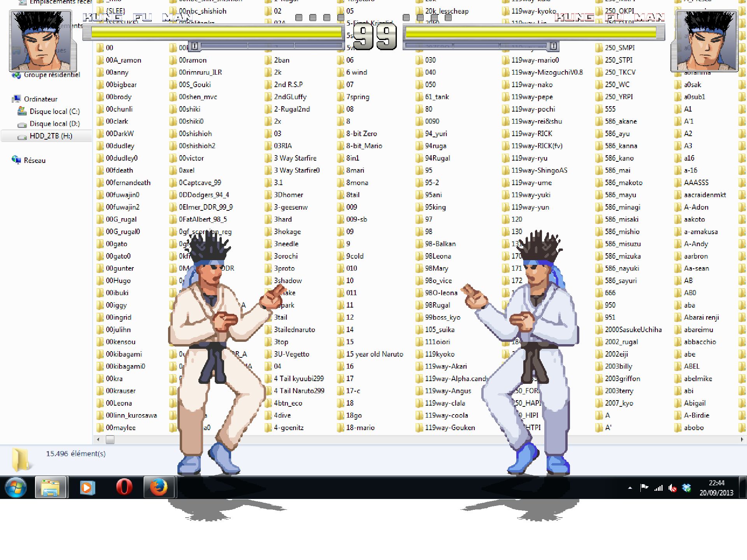Select the folder named abbacchio
The width and height of the screenshot is (747, 560).
pyautogui.click(x=700, y=342)
